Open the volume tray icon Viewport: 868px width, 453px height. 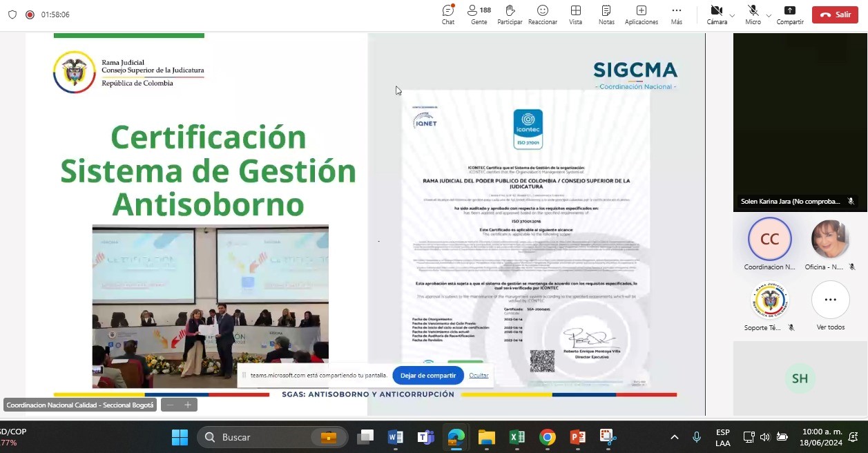tap(765, 437)
